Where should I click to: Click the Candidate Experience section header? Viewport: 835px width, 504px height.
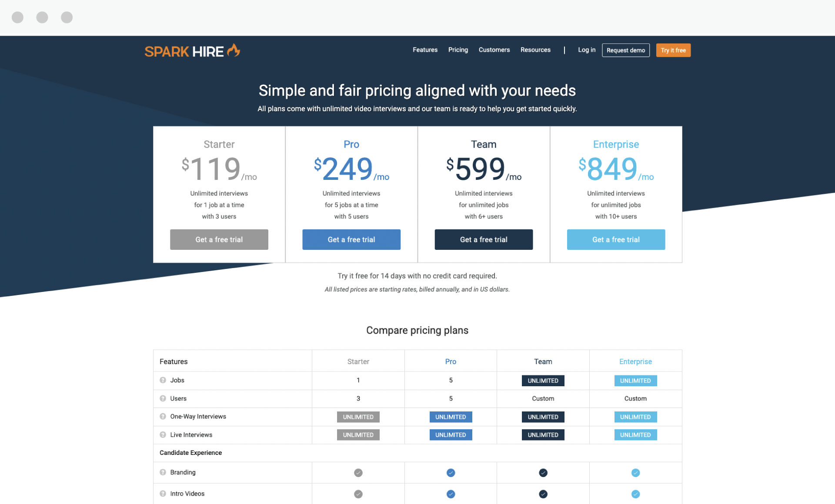(190, 453)
